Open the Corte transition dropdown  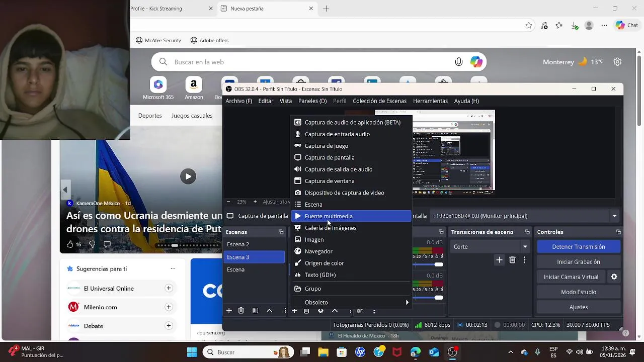click(x=491, y=247)
